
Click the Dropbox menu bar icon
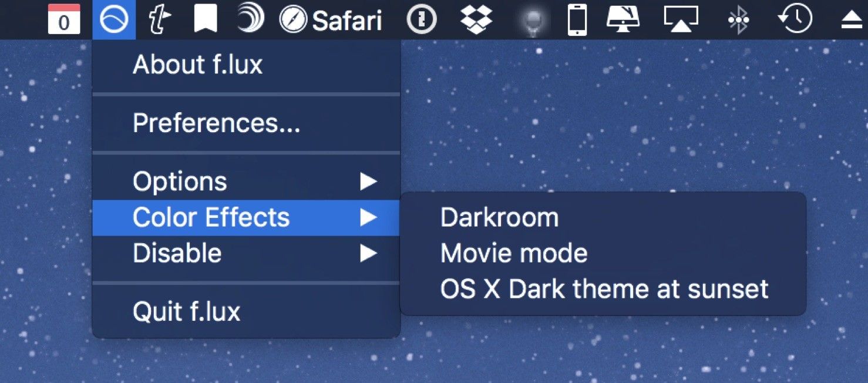[476, 20]
